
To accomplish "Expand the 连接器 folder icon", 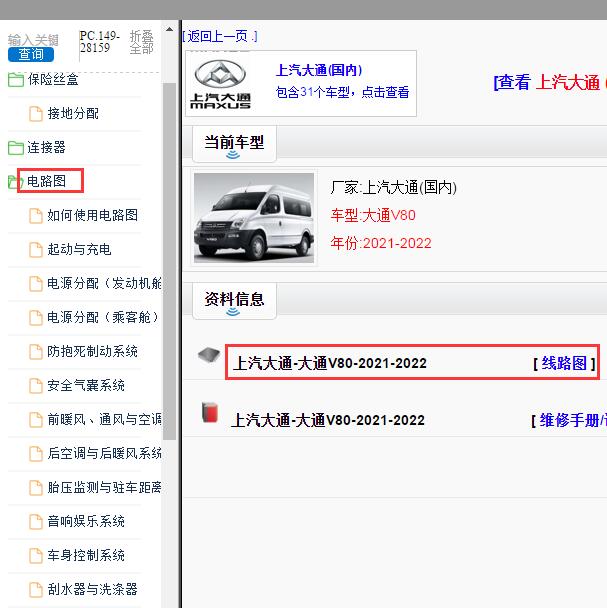I will click(x=16, y=148).
